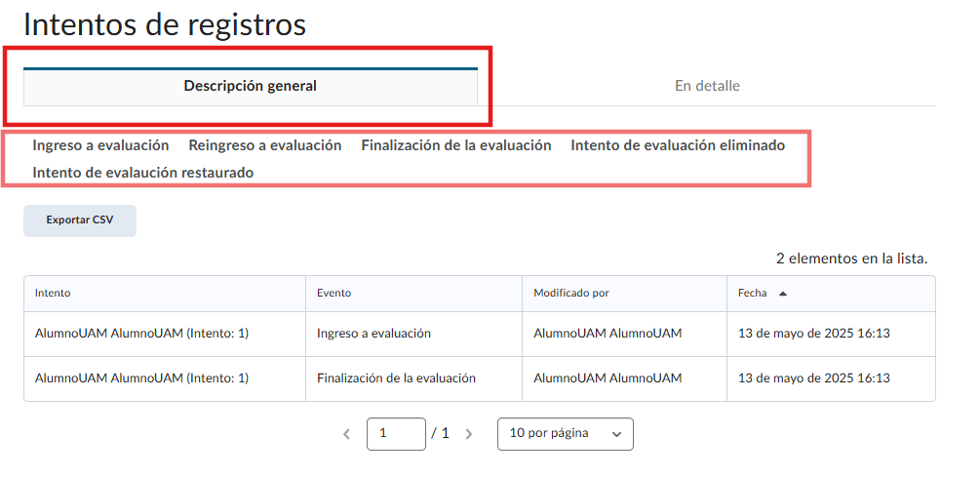Select the Finalización de la evaluación table row
980x478 pixels.
coord(396,378)
